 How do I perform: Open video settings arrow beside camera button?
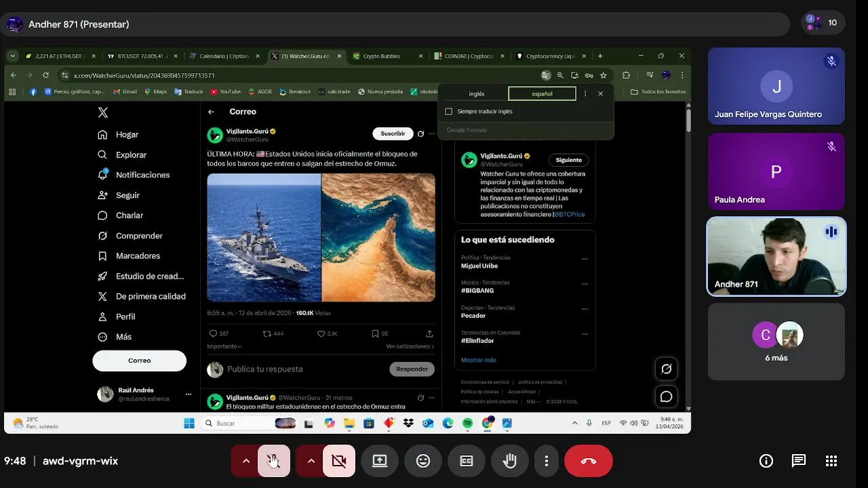click(311, 461)
